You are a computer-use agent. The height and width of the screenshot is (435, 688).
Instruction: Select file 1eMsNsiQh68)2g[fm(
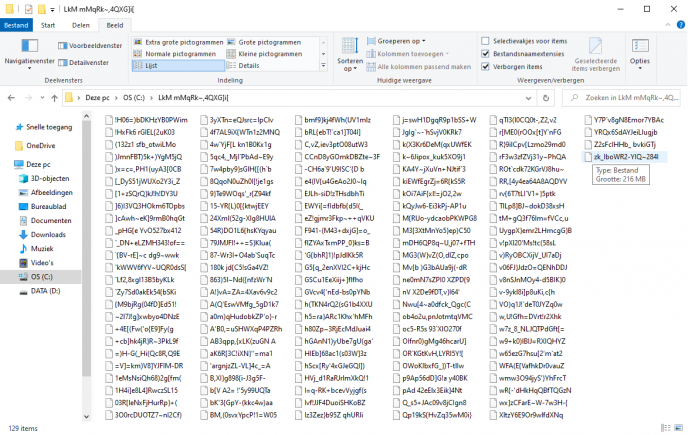click(143, 378)
